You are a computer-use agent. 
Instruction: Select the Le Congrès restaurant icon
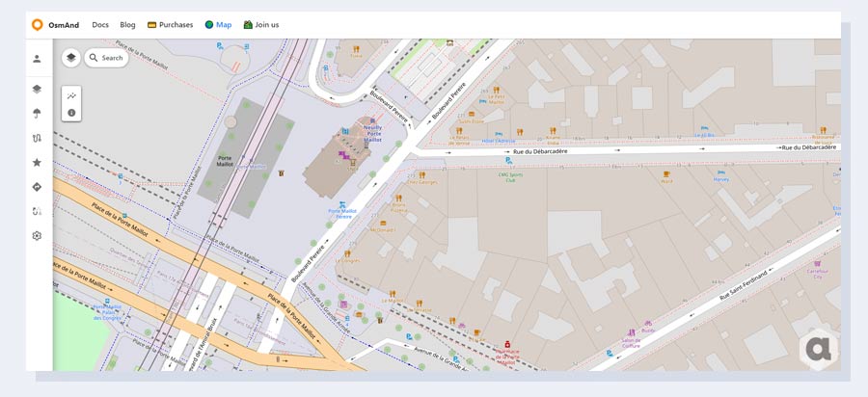point(347,253)
